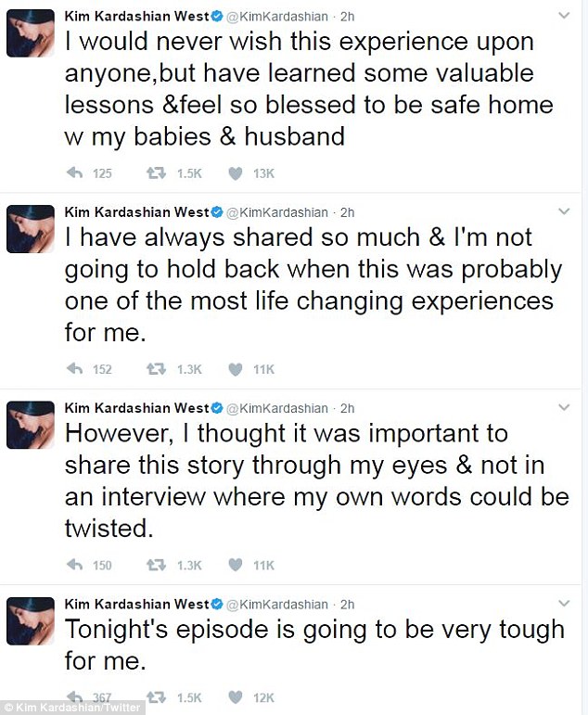The height and width of the screenshot is (715, 588).
Task: Expand the chevron menu on the third tweet
Action: pos(564,407)
